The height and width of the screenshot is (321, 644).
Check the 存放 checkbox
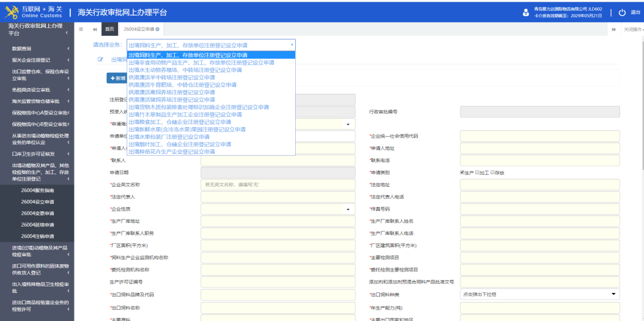(493, 172)
